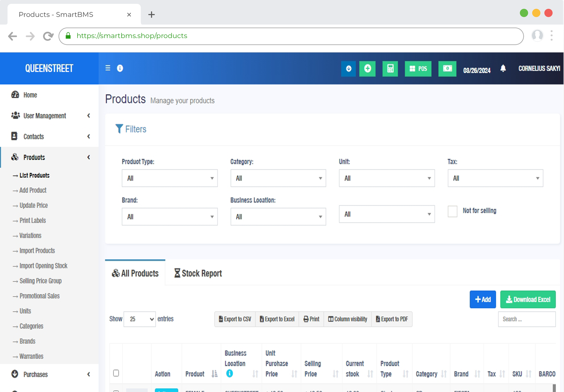Image resolution: width=564 pixels, height=392 pixels.
Task: Click the blue clock-down icon in header
Action: 348,68
